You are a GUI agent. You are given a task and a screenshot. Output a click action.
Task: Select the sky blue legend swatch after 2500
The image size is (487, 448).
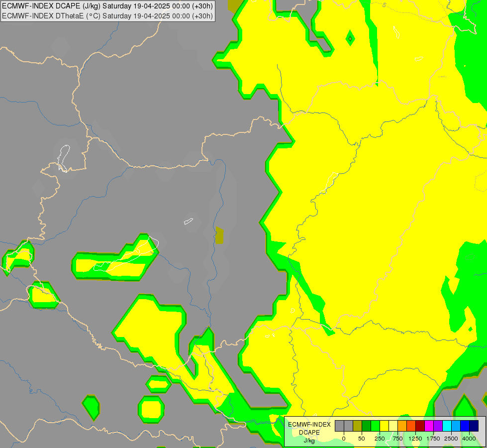coord(456,426)
